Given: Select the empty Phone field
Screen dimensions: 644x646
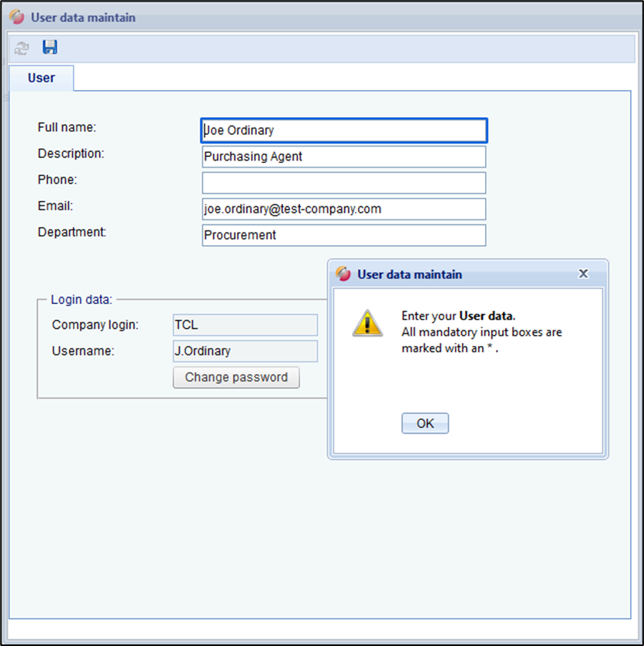Looking at the screenshot, I should [343, 183].
